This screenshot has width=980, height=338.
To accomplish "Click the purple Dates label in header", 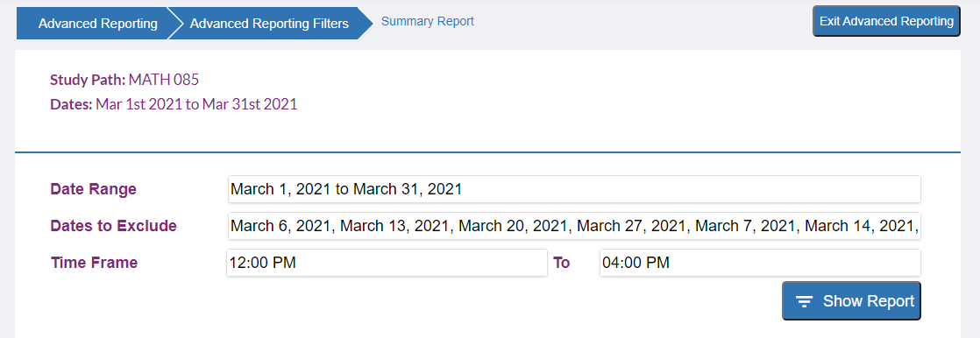I will (71, 104).
